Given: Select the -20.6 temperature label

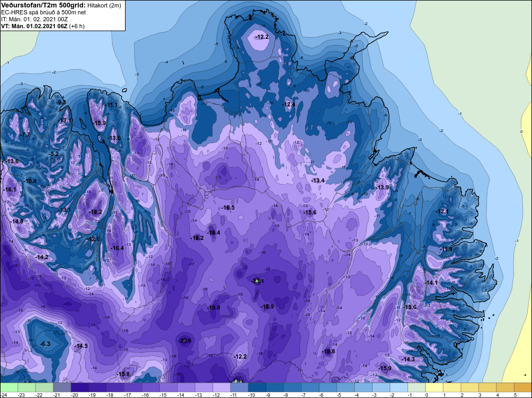Looking at the screenshot, I should (x=185, y=341).
